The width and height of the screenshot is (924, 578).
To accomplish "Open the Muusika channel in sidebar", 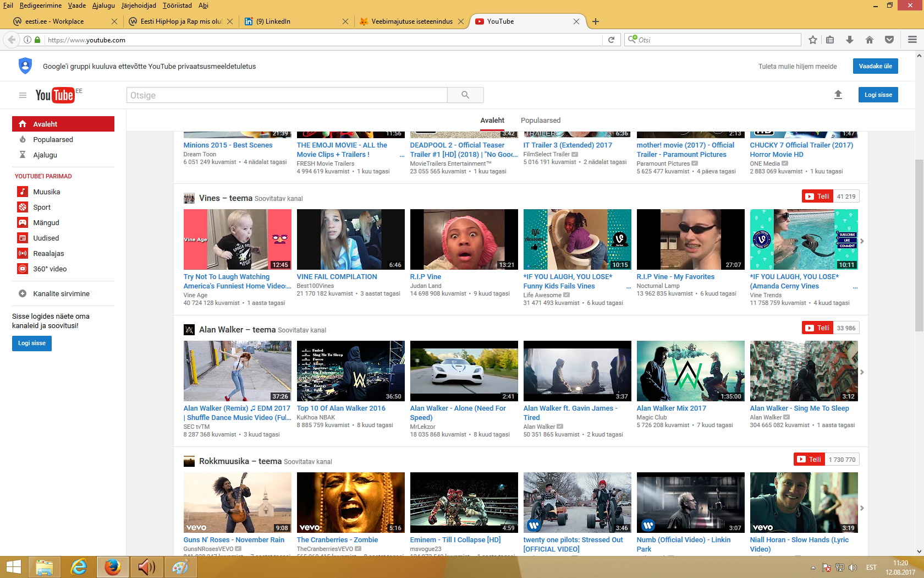I will (46, 192).
